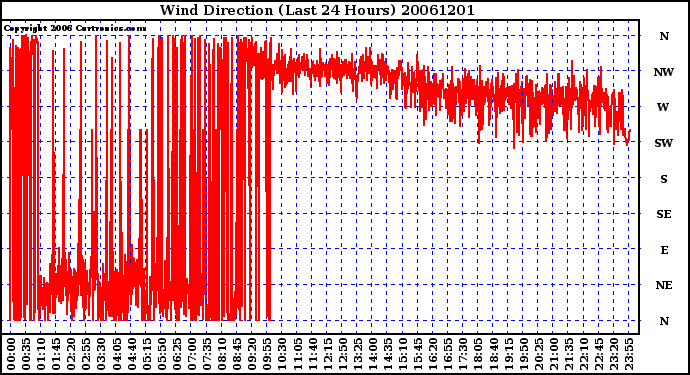Click the '04:05' time label
The height and width of the screenshot is (375, 690).
tap(116, 354)
